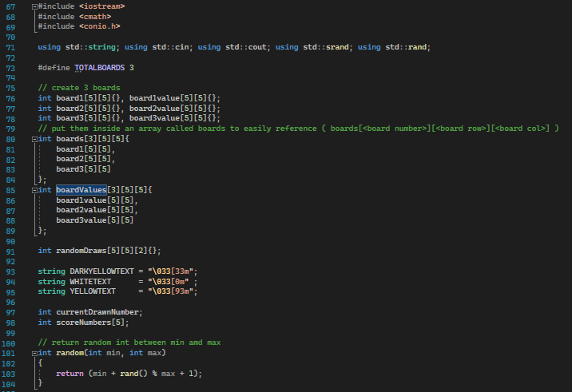Click the randomDraws variable declaration
The image size is (572, 392).
(x=86, y=251)
